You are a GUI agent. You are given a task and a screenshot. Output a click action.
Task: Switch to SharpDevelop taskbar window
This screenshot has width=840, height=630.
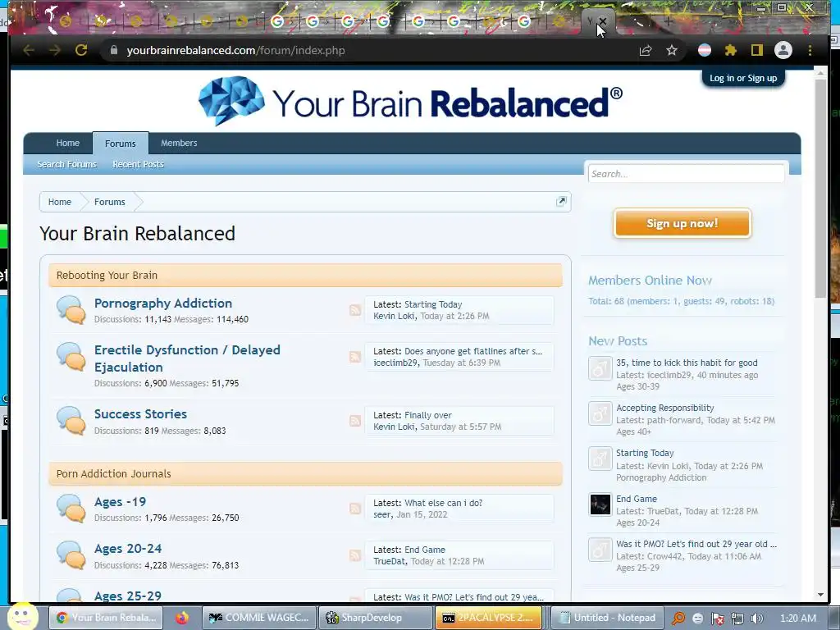tap(375, 618)
